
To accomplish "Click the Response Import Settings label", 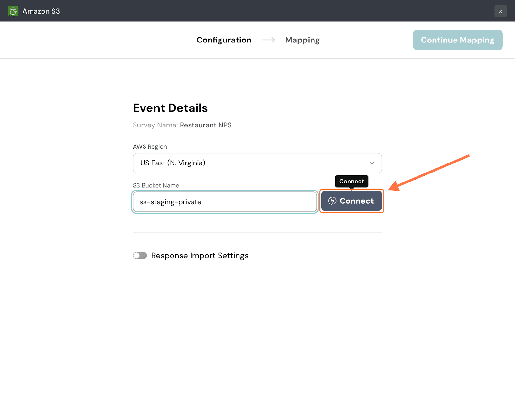I will tap(200, 256).
